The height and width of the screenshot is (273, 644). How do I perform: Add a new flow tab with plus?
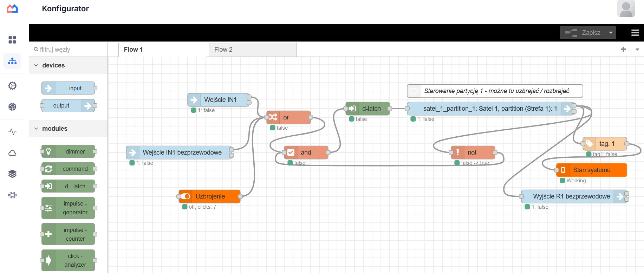[x=623, y=50]
